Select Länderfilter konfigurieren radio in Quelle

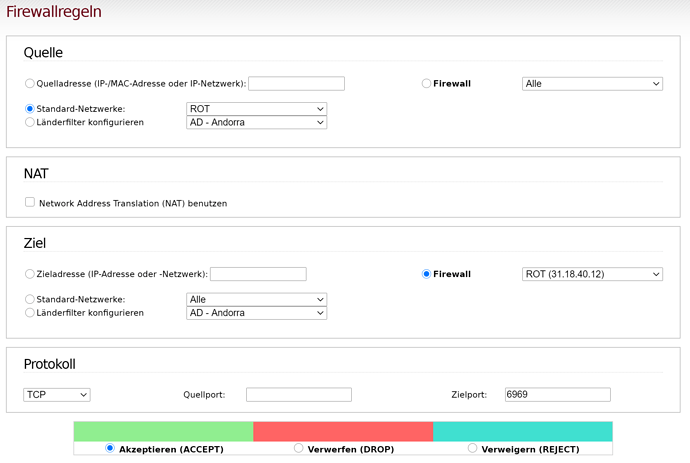(x=29, y=122)
